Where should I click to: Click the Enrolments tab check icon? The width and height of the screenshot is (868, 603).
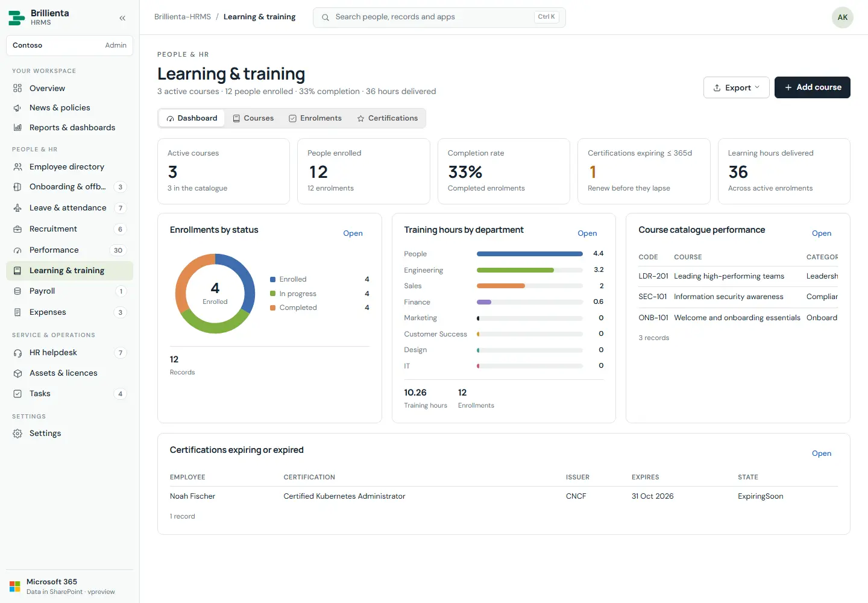[292, 119]
